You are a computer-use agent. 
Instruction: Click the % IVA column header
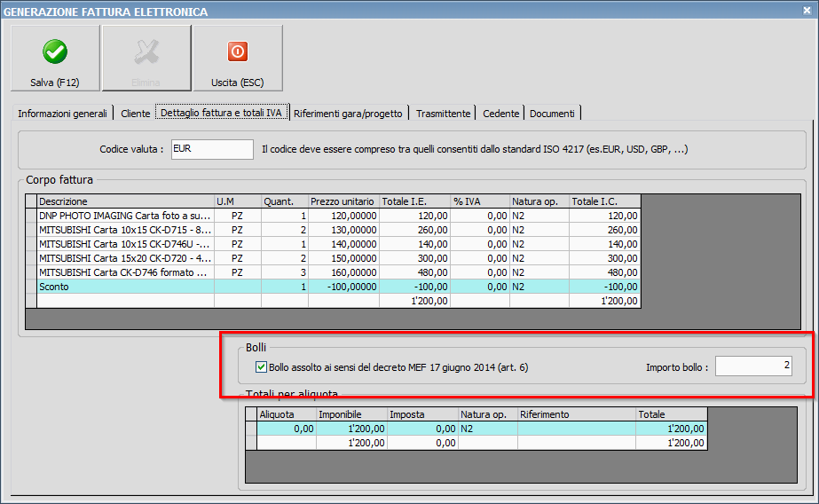point(480,201)
